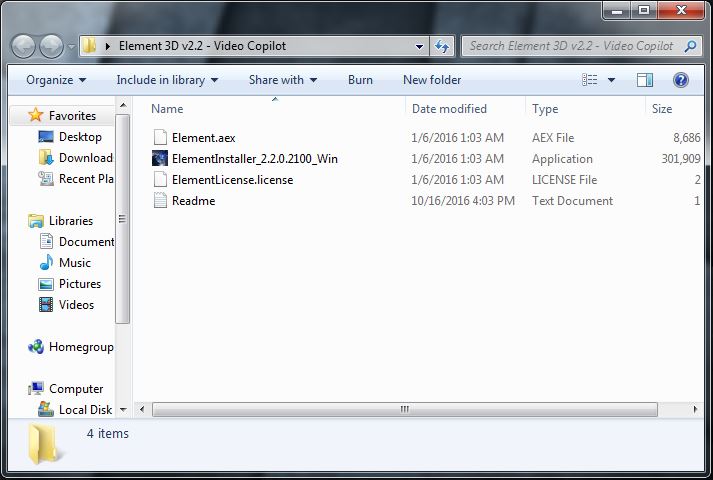713x480 pixels.
Task: Open Recent Places in Favorites
Action: pyautogui.click(x=86, y=179)
